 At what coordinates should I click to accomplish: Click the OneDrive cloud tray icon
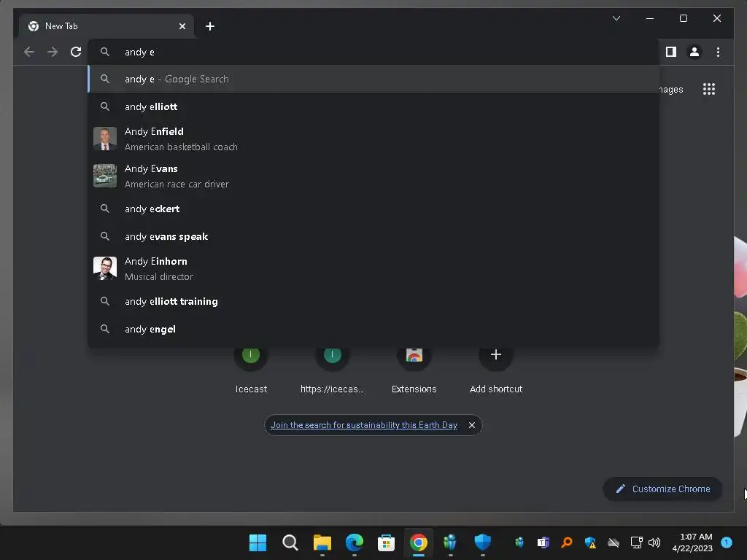click(614, 542)
